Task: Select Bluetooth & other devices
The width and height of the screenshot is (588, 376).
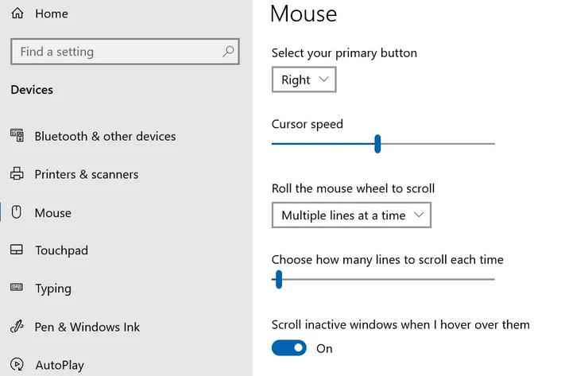Action: 105,136
